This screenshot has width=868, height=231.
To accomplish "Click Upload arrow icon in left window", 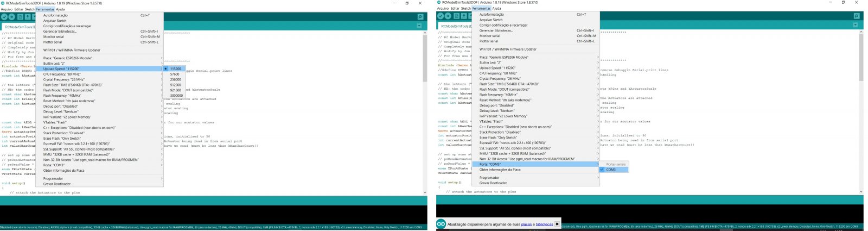I will click(x=12, y=17).
